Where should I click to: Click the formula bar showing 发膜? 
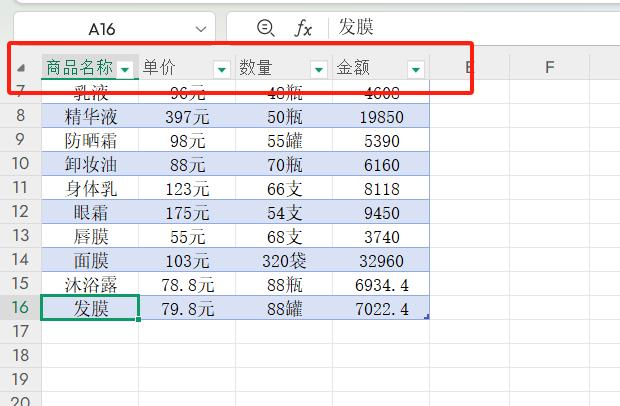474,28
